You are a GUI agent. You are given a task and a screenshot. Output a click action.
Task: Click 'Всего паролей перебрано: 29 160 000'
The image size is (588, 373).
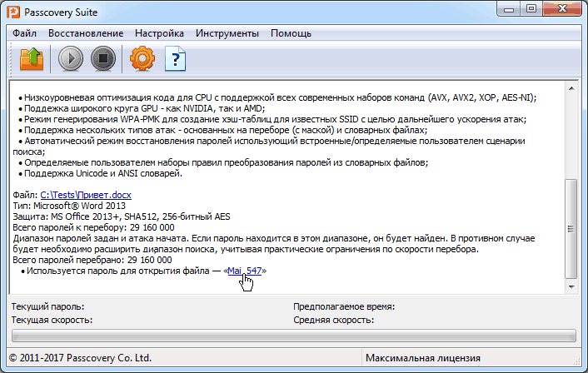pyautogui.click(x=92, y=260)
